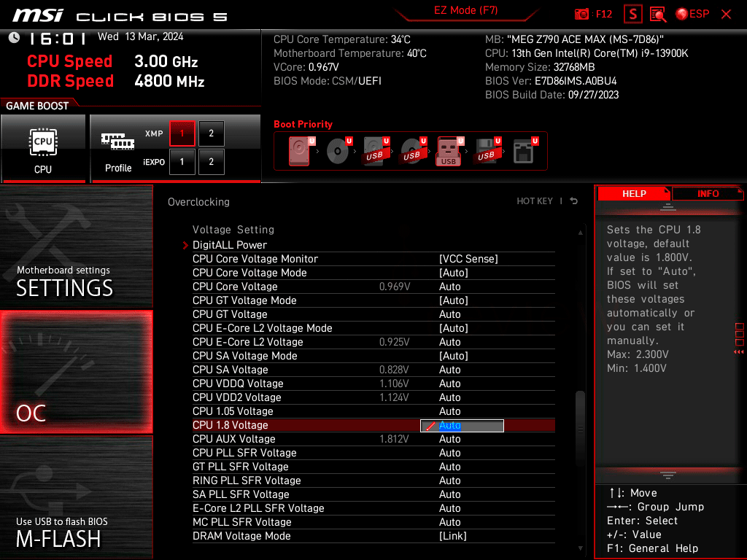Open the OC overclocking section
Image resolution: width=747 pixels, height=560 pixels.
76,373
